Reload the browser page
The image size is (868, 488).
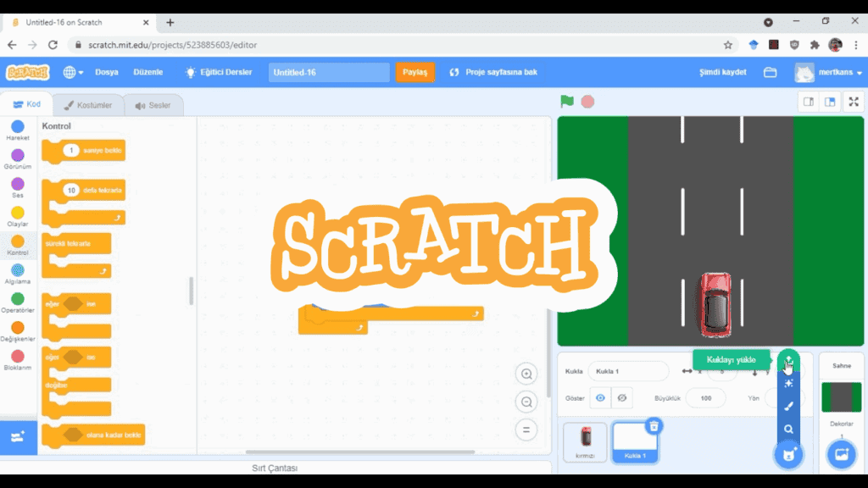click(x=53, y=45)
